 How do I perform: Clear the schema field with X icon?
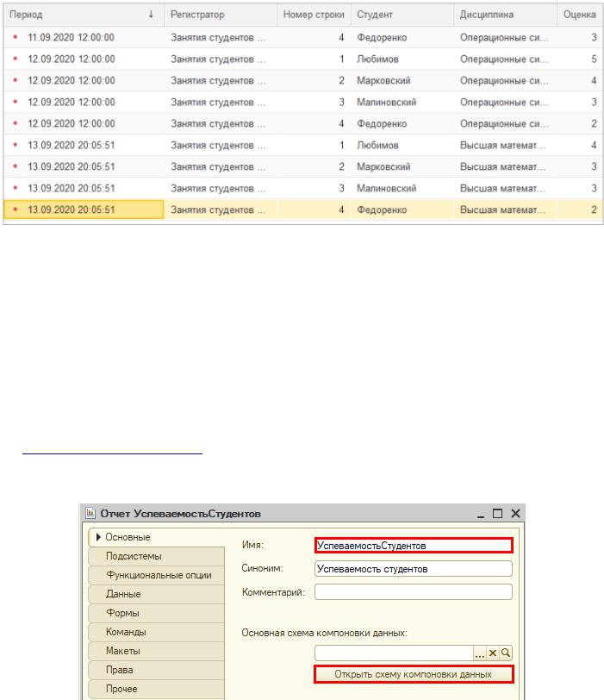[493, 653]
